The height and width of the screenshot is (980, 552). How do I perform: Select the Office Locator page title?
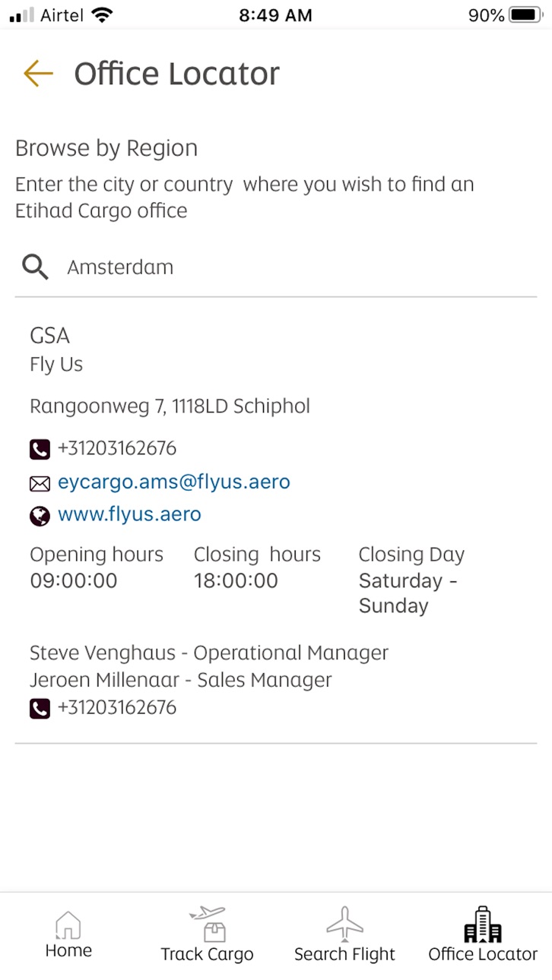point(176,74)
